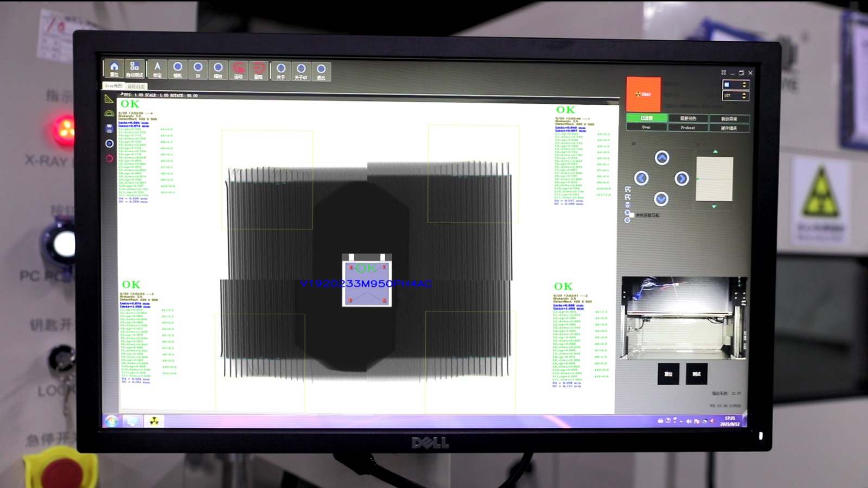Increase the top spinner value
The height and width of the screenshot is (488, 868).
coord(744,83)
